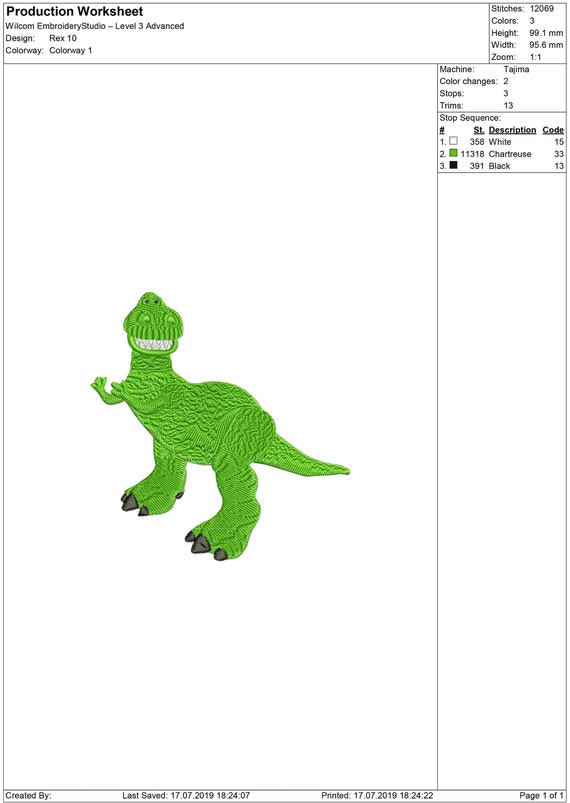The width and height of the screenshot is (570, 803).
Task: Click the height value '99.1 mm'
Action: tap(546, 33)
